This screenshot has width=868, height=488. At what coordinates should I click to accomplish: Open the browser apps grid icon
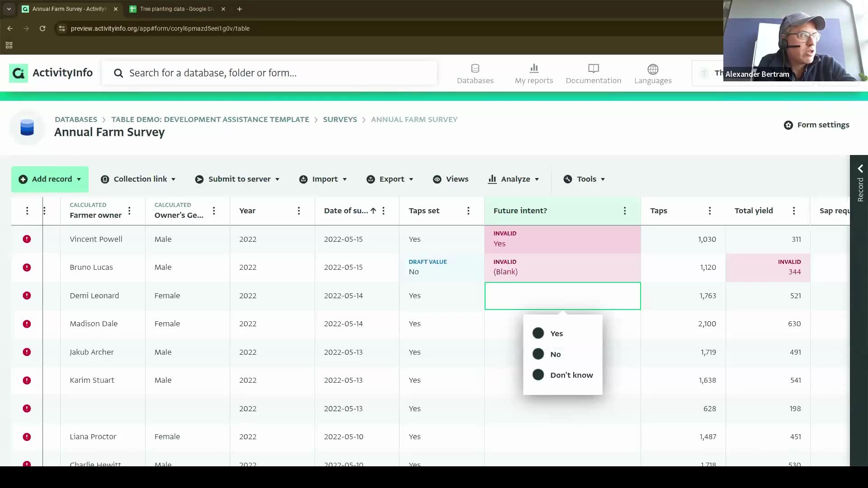point(9,45)
